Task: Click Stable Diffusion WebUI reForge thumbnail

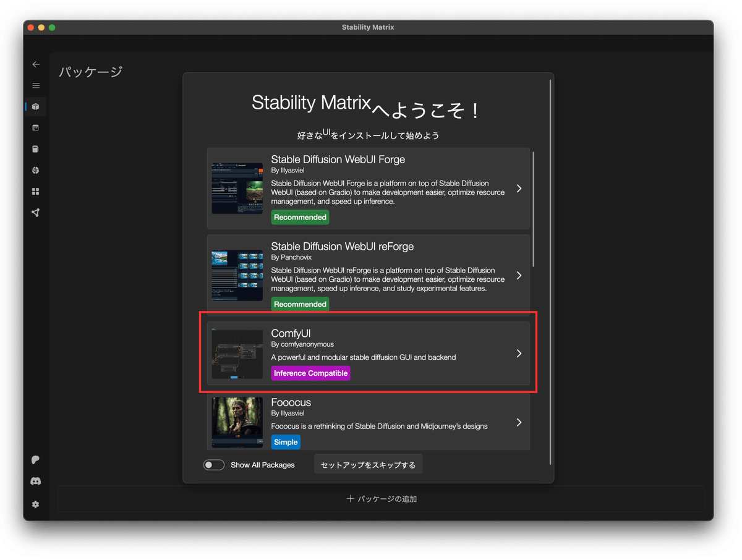Action: 237,276
